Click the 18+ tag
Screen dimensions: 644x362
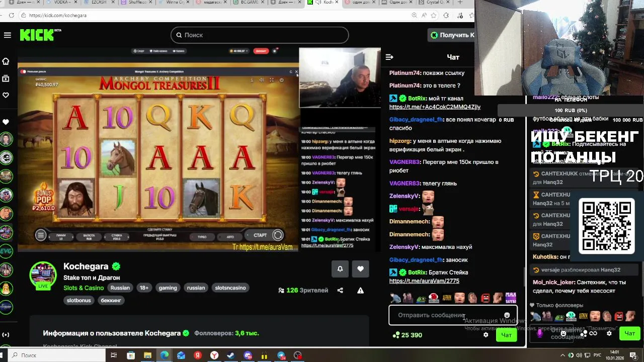point(144,288)
